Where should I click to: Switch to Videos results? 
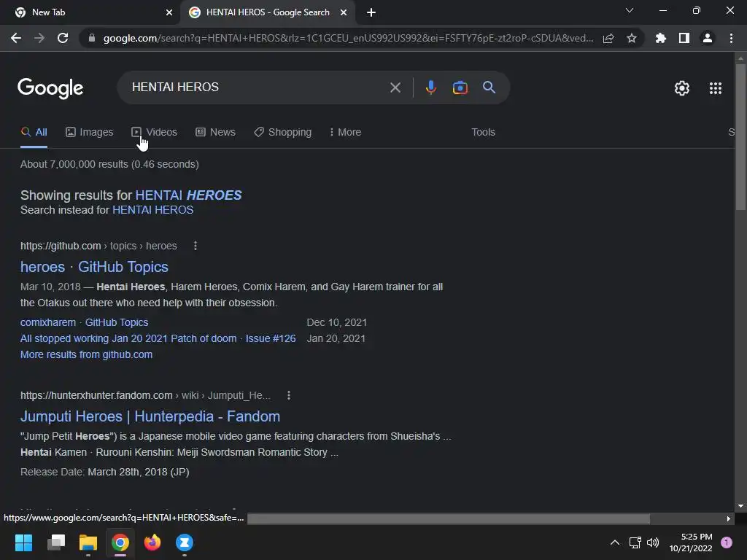(x=155, y=132)
